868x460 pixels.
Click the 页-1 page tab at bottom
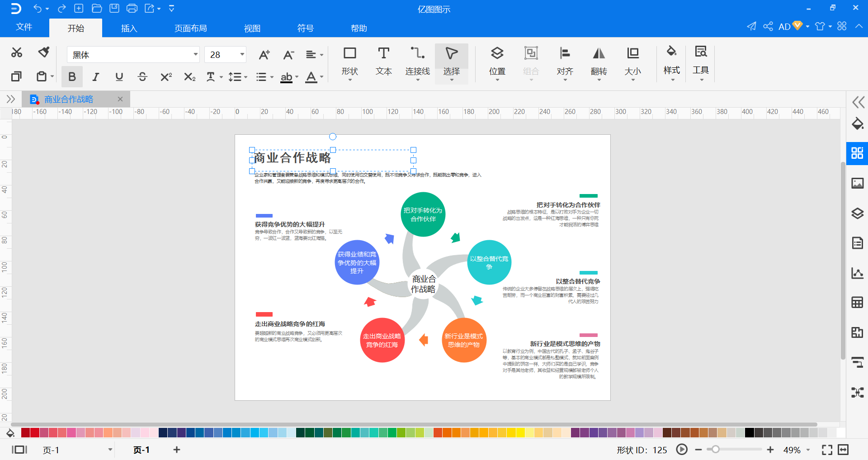point(142,450)
